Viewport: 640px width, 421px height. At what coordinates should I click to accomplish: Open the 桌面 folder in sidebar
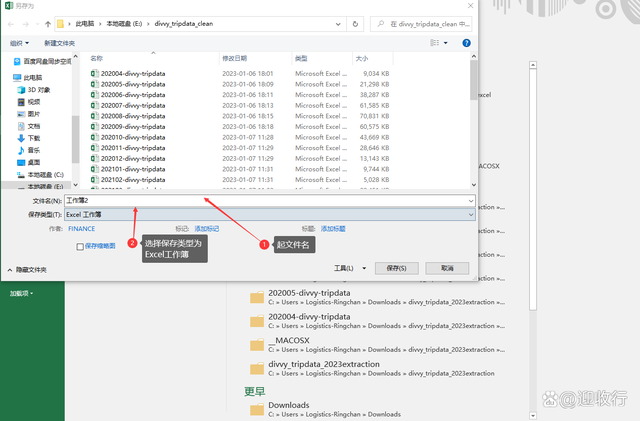point(29,163)
